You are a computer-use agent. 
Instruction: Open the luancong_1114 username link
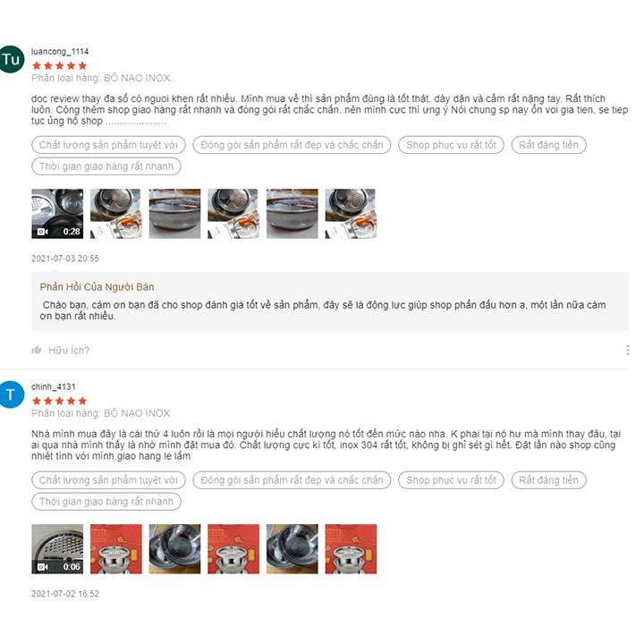click(60, 52)
